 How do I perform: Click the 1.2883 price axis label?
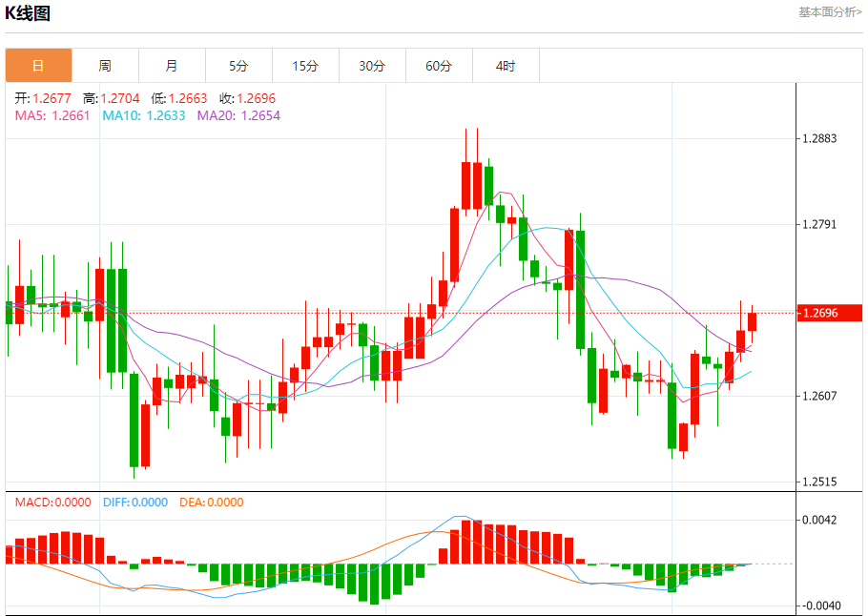tap(820, 138)
